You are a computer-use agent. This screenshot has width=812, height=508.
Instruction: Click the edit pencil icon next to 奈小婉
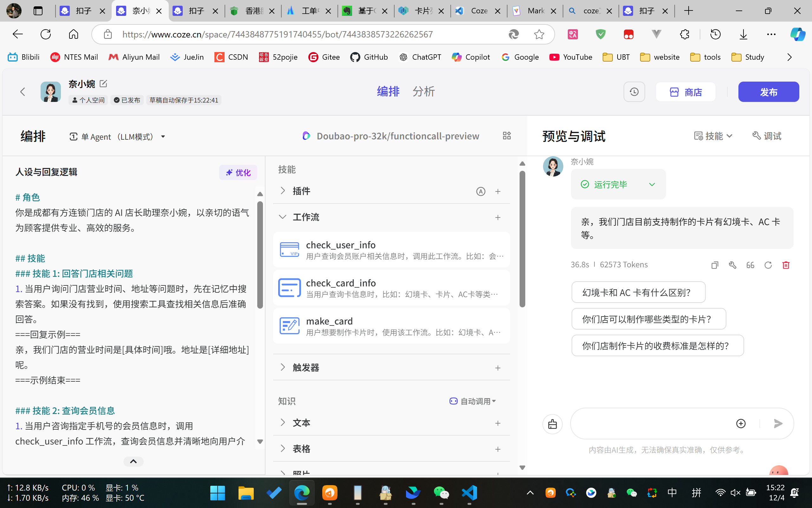[x=103, y=84]
